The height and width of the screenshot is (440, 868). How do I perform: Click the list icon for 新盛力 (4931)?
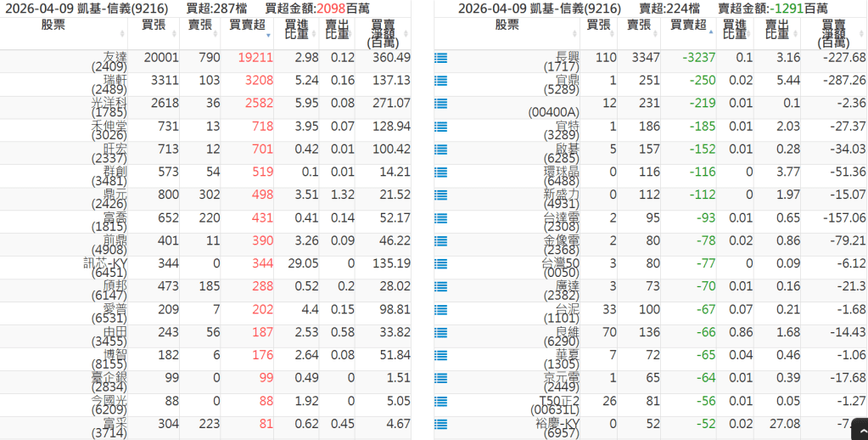click(440, 195)
